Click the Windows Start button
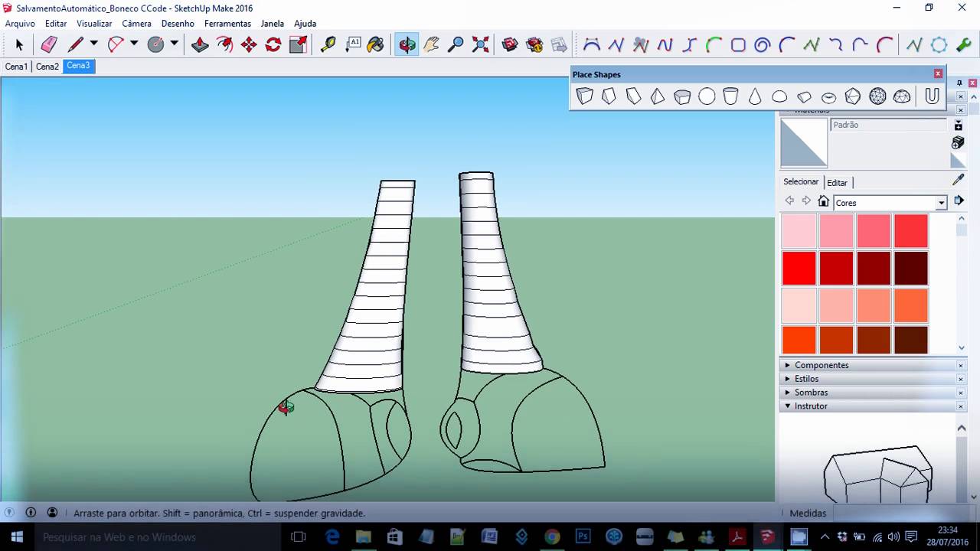Viewport: 980px width, 551px height. [x=17, y=537]
